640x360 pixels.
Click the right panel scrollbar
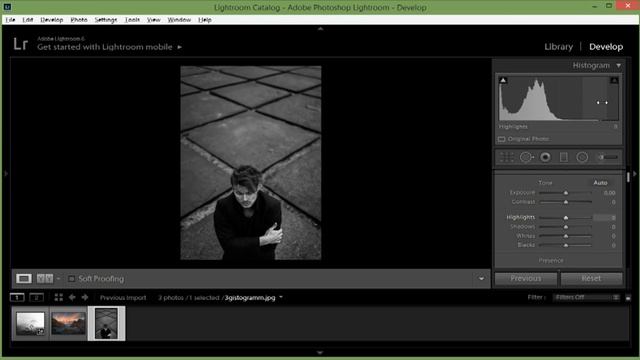(628, 177)
